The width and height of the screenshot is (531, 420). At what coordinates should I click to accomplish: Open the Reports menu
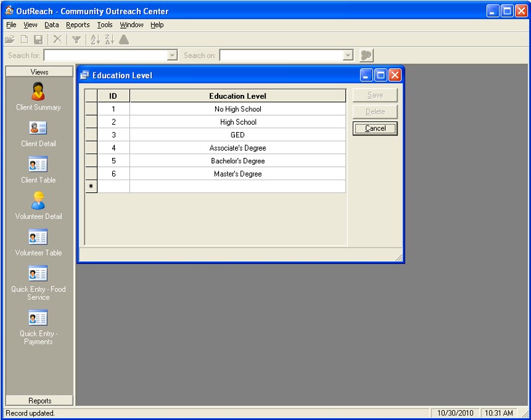click(x=78, y=25)
